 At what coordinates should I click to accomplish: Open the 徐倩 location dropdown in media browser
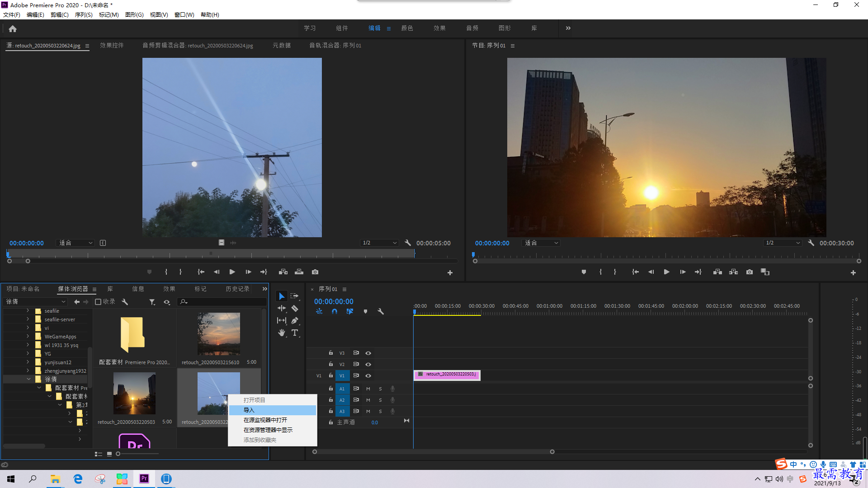pos(36,301)
